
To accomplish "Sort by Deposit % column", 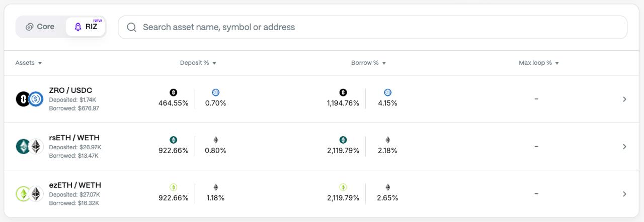I will [198, 63].
